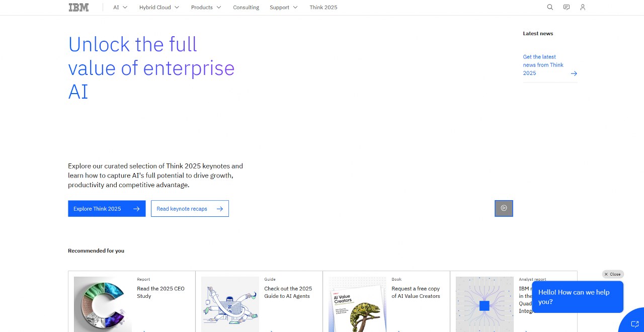
Task: Play the hero video with the play icon
Action: click(504, 208)
